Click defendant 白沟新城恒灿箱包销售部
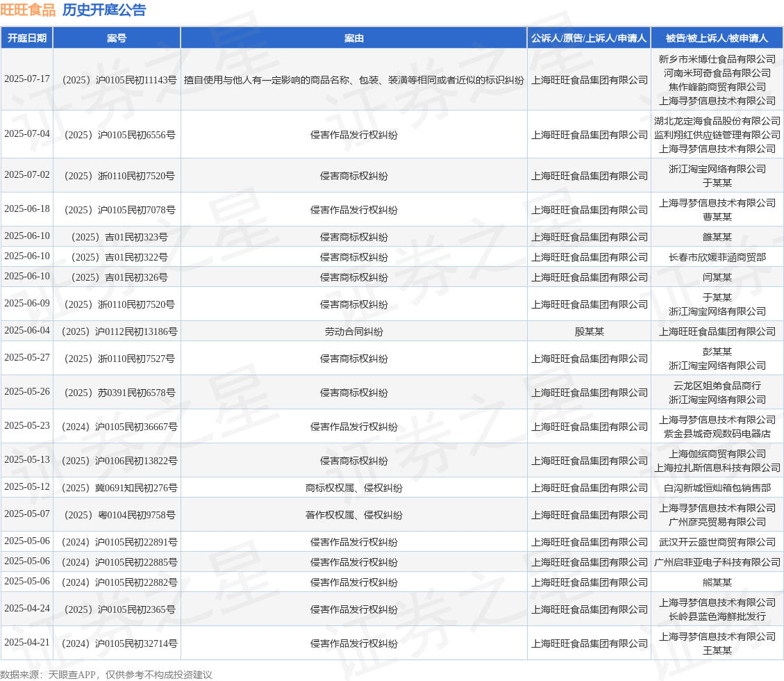 point(717,488)
